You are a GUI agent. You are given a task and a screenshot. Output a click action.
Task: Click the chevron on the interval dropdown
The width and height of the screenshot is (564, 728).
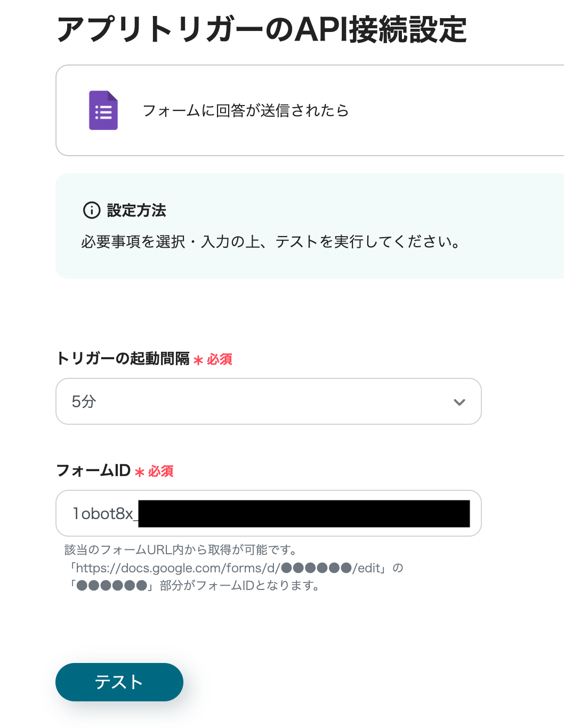[459, 402]
